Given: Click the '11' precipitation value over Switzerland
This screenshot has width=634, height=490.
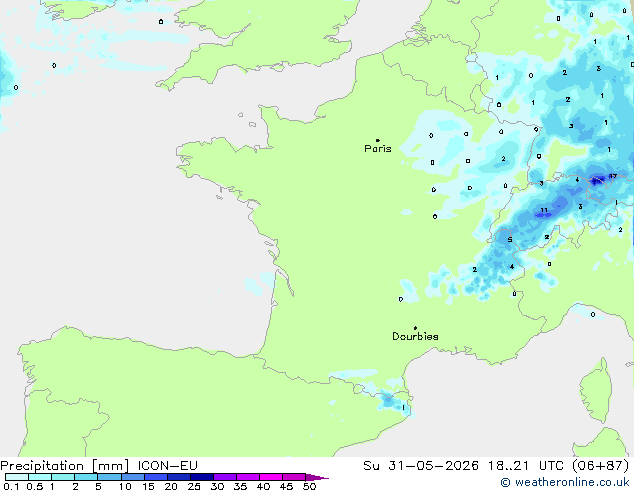Looking at the screenshot, I should coord(544,210).
